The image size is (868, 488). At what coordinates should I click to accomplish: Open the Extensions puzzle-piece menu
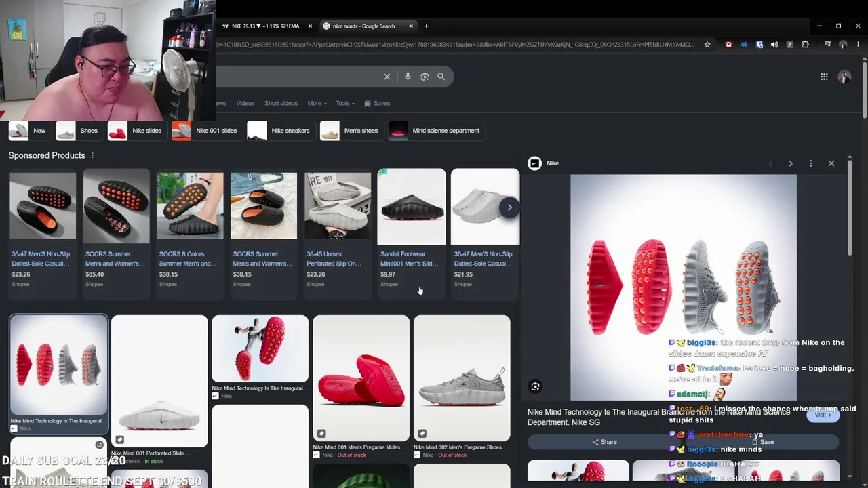pyautogui.click(x=805, y=45)
